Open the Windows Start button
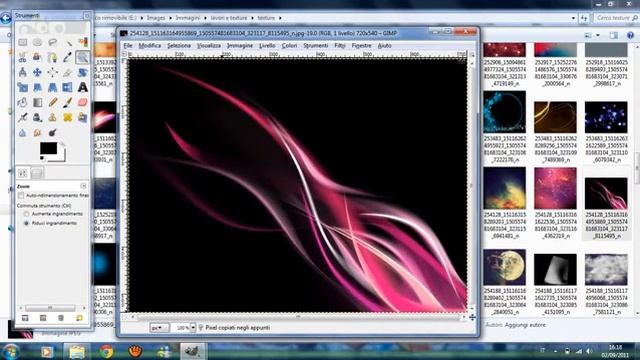This screenshot has width=640, height=360. pos(11,351)
